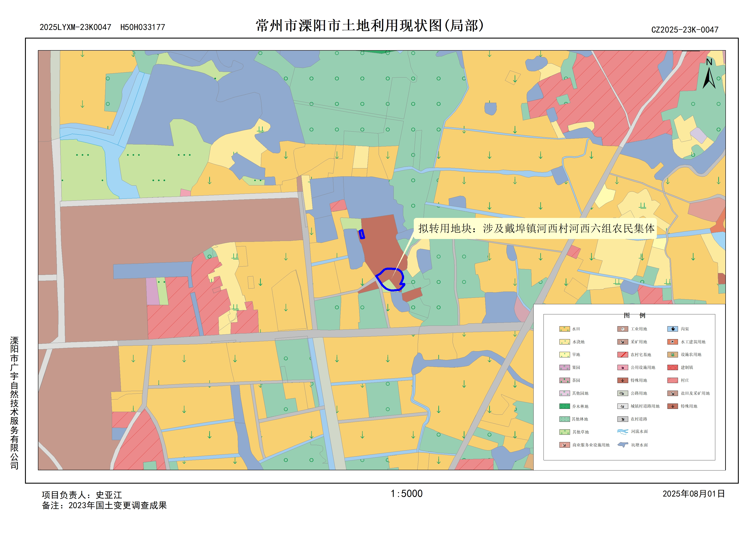Click the north arrow compass symbol

point(709,77)
